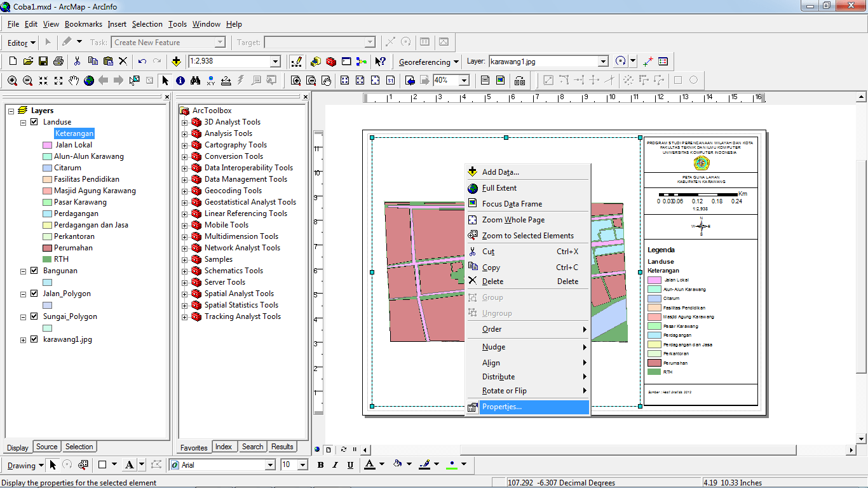The image size is (868, 488).
Task: Uncheck the Landuse layer checkbox
Action: pyautogui.click(x=34, y=122)
